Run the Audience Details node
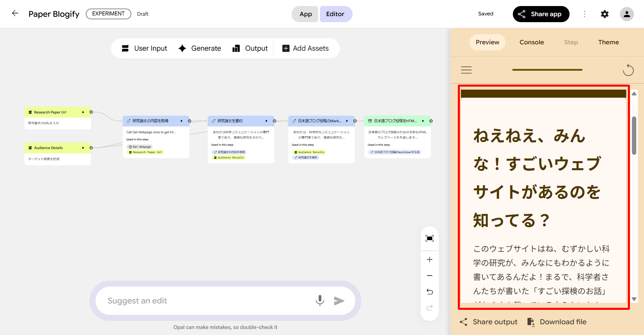The height and width of the screenshot is (335, 644). click(x=83, y=148)
